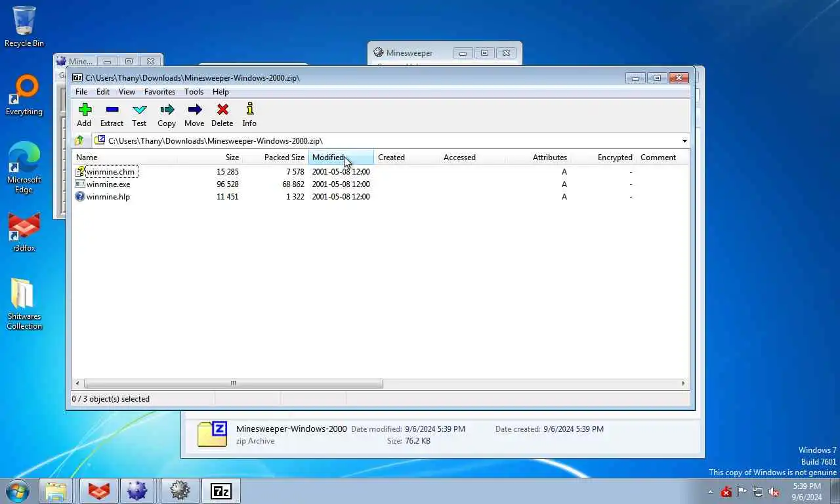Click the Extract toolbar icon

[112, 110]
